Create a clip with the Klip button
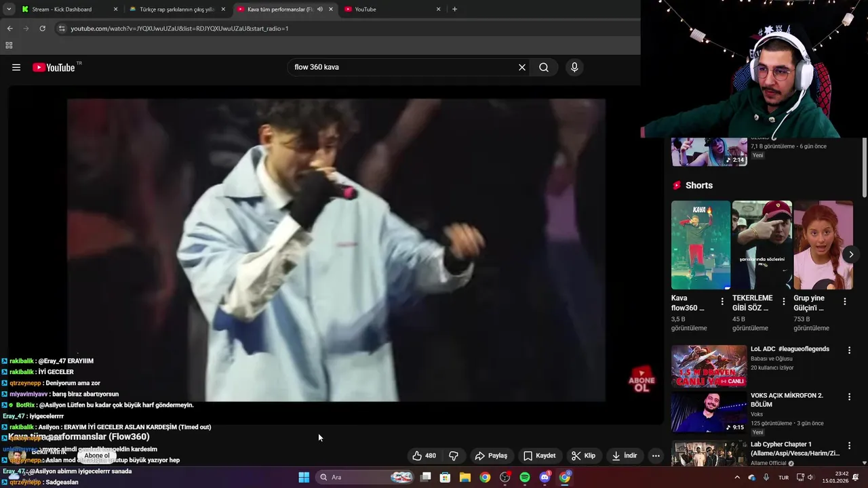 pyautogui.click(x=583, y=455)
